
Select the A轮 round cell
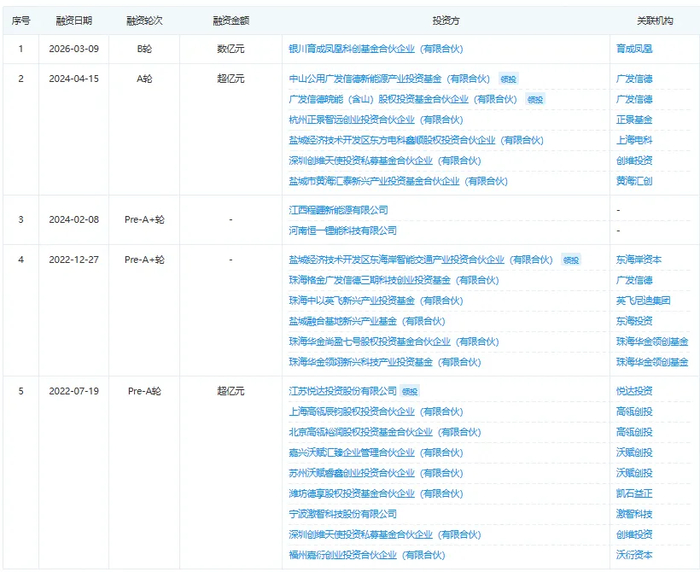pyautogui.click(x=144, y=79)
